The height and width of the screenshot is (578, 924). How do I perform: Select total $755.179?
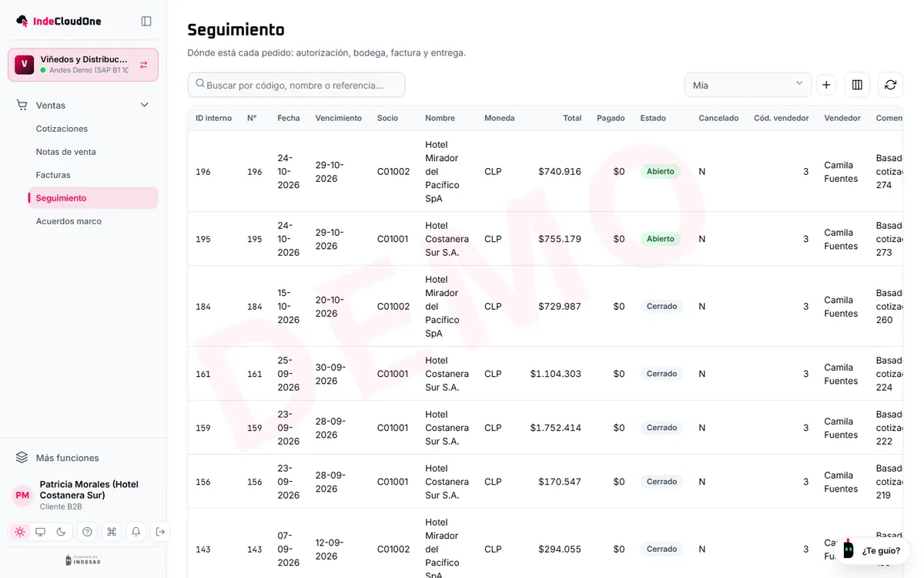(560, 239)
